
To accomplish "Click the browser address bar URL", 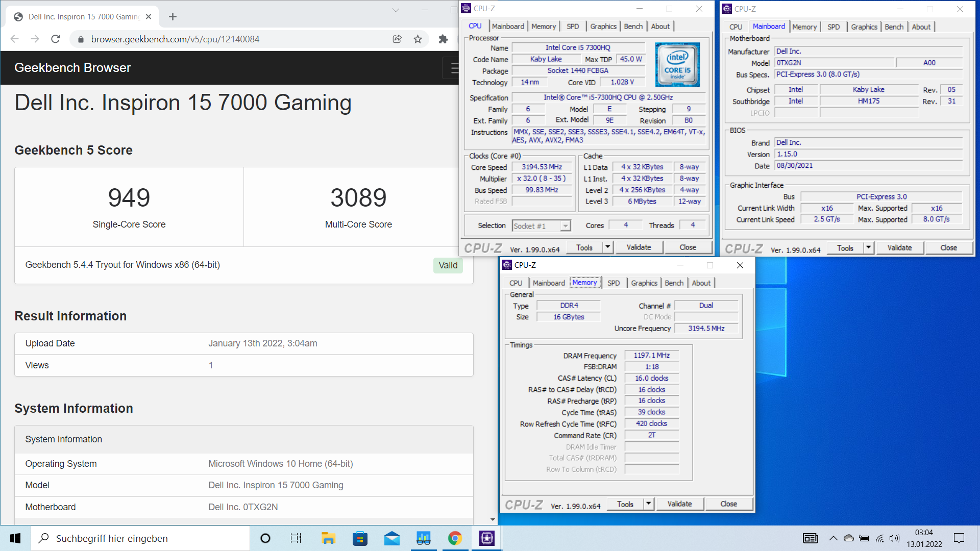I will point(175,39).
